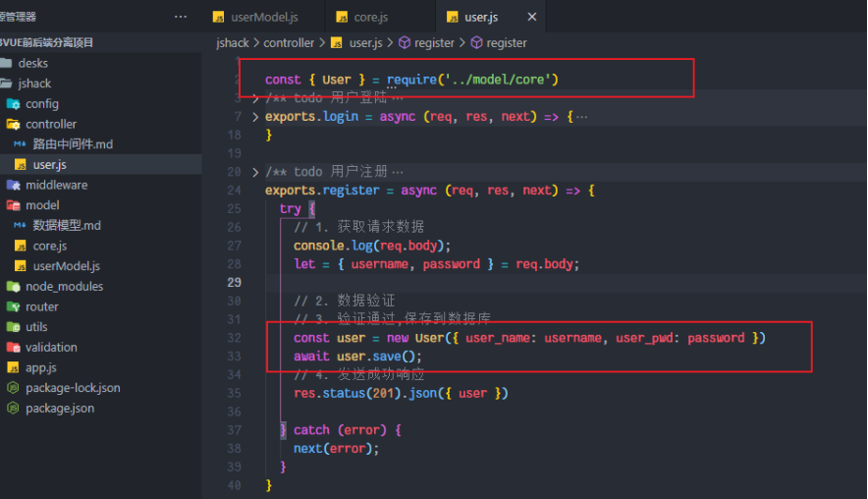Viewport: 868px width, 499px height.
Task: Click the JS icon beside core.js in tree
Action: click(21, 246)
